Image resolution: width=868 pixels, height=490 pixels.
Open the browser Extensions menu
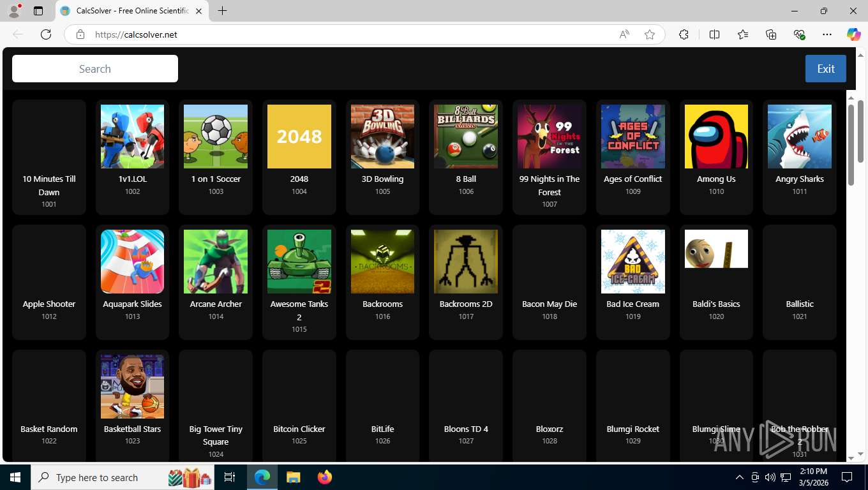pyautogui.click(x=684, y=34)
